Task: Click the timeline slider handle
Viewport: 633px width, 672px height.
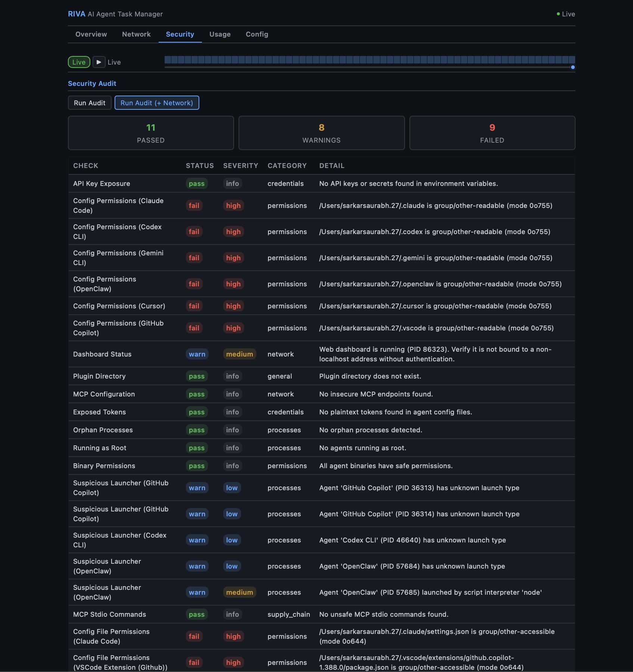Action: click(573, 67)
